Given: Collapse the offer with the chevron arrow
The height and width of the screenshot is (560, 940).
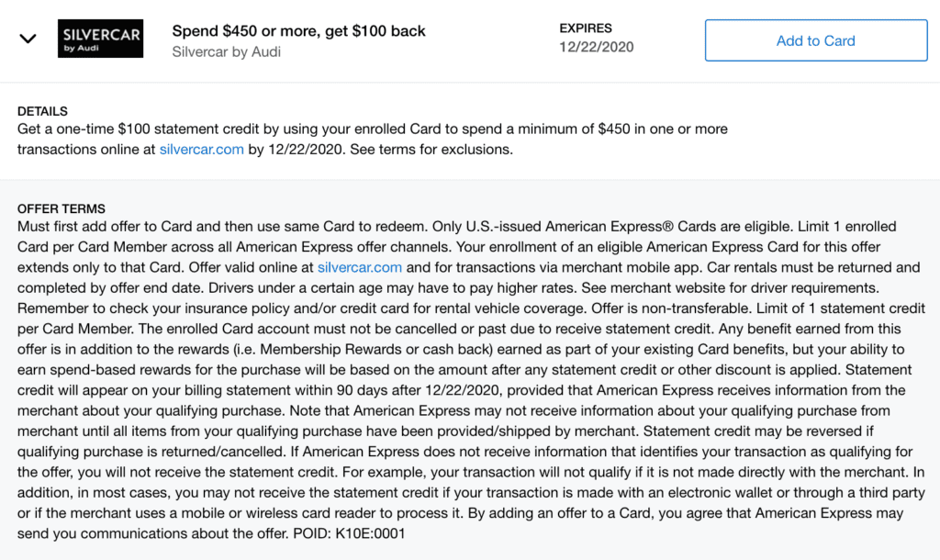Looking at the screenshot, I should click(x=28, y=39).
